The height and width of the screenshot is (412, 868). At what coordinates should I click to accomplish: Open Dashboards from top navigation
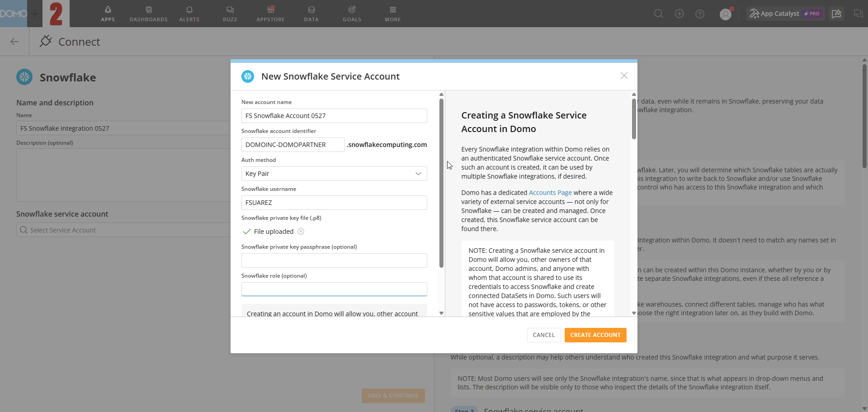tap(149, 14)
